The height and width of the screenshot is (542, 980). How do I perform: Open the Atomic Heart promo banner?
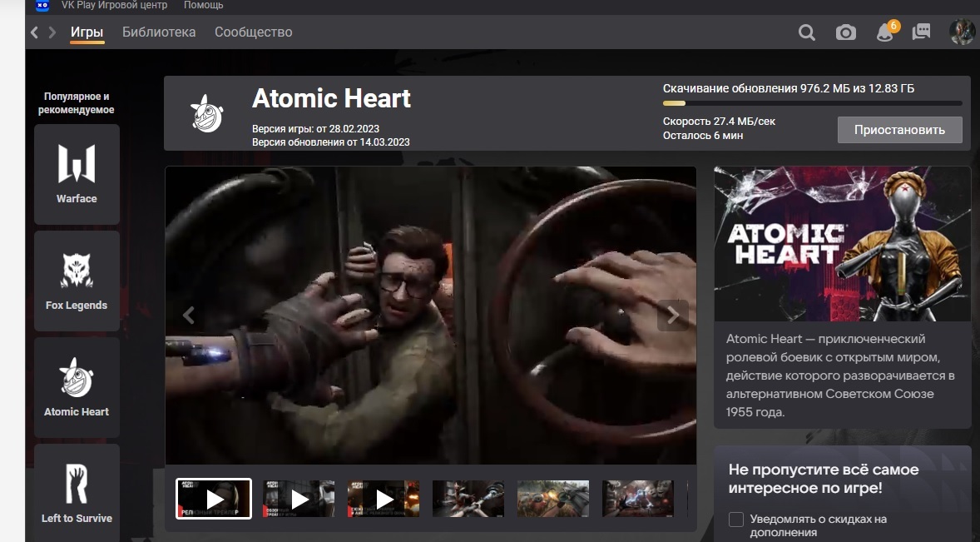pos(843,244)
